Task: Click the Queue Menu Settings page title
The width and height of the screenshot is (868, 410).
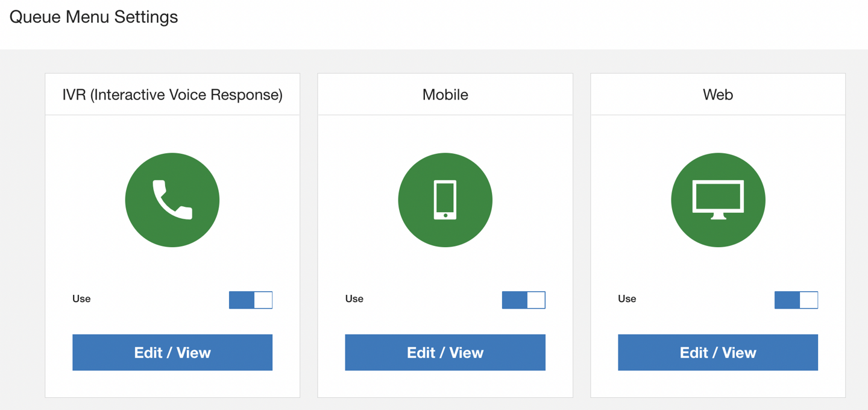Action: (93, 17)
